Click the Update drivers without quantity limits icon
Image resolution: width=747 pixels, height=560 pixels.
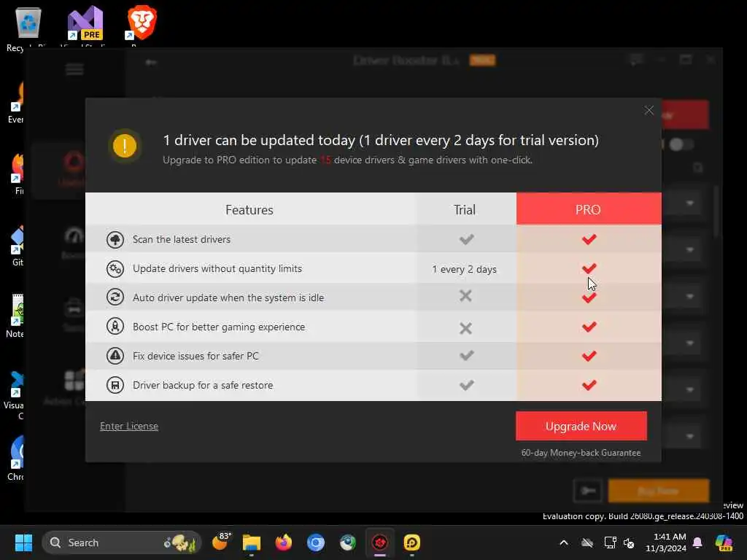115,268
